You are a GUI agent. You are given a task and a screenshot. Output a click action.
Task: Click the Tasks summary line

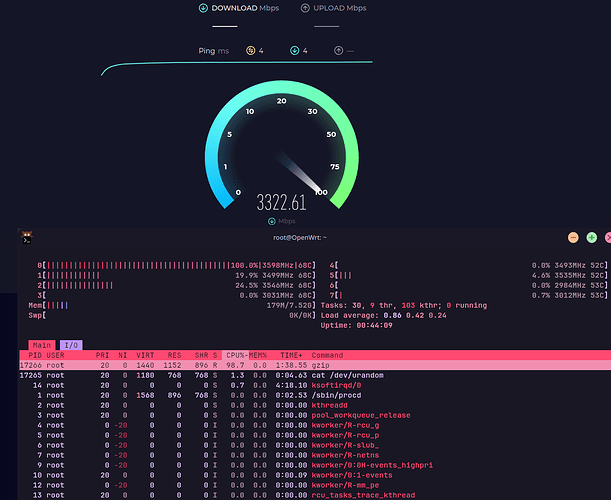404,305
